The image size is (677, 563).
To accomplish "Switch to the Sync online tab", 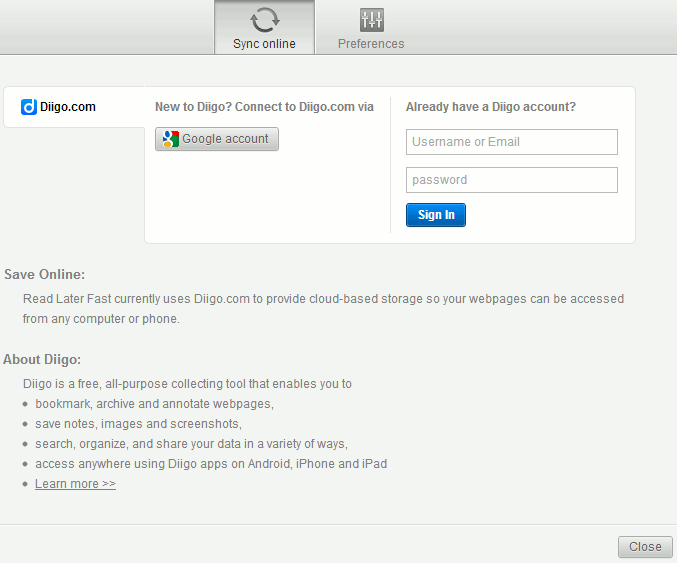I will coord(264,27).
